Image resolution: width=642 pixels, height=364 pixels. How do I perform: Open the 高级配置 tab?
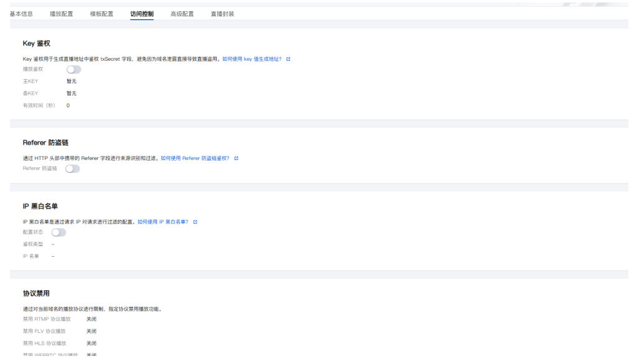[x=182, y=14]
